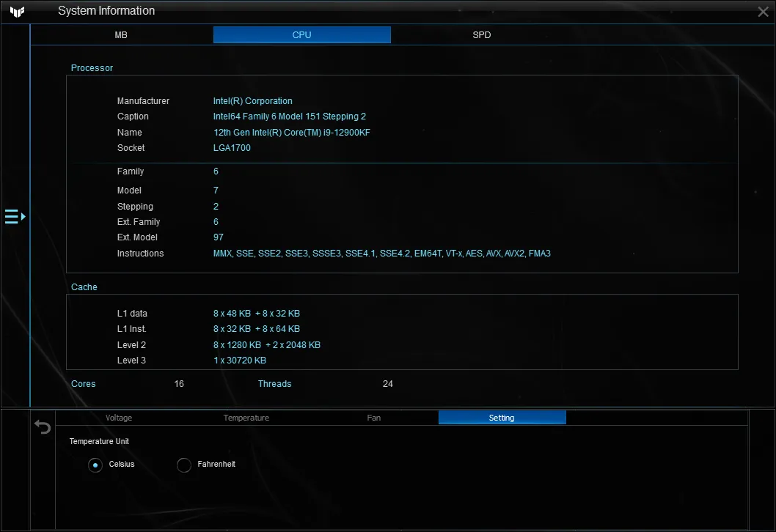Click the TUF logo icon
Viewport: 776px width, 532px height.
[18, 12]
